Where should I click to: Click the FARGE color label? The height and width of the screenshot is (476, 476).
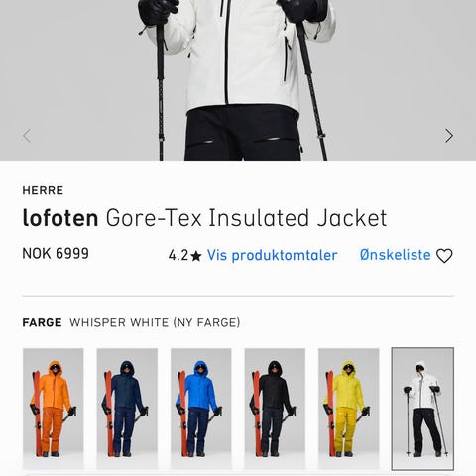click(42, 322)
